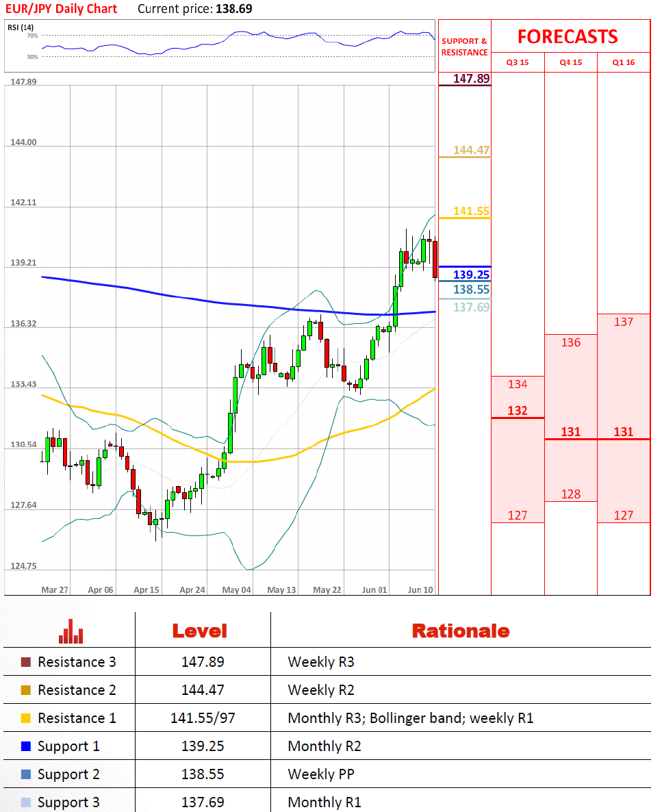Click the Apr 15 date axis label

click(x=147, y=590)
